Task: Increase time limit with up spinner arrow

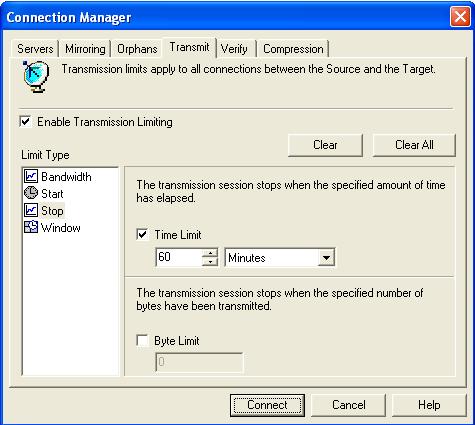Action: (210, 253)
